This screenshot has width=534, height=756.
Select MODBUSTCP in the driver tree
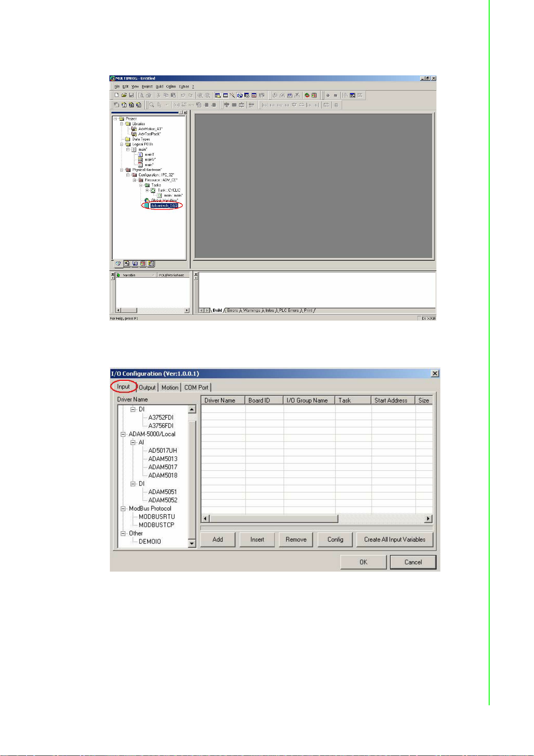coord(156,525)
